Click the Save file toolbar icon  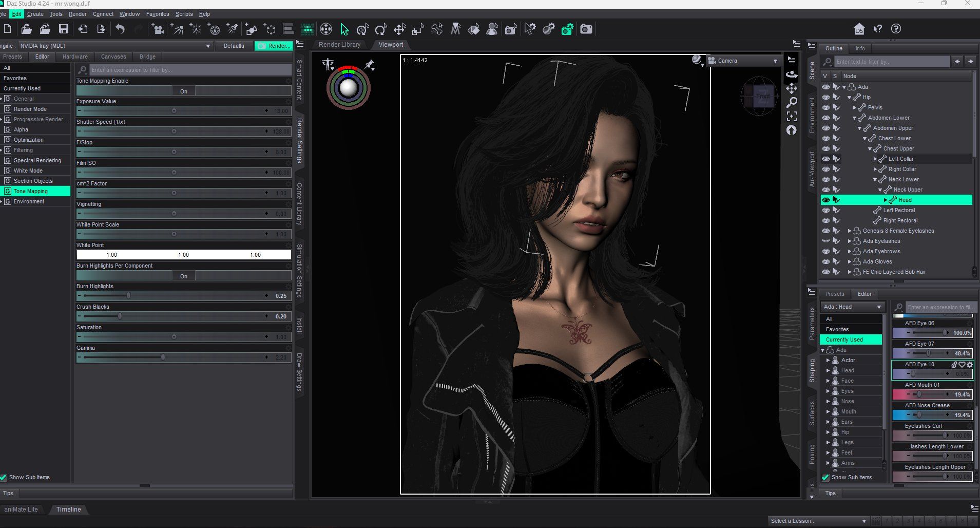64,29
